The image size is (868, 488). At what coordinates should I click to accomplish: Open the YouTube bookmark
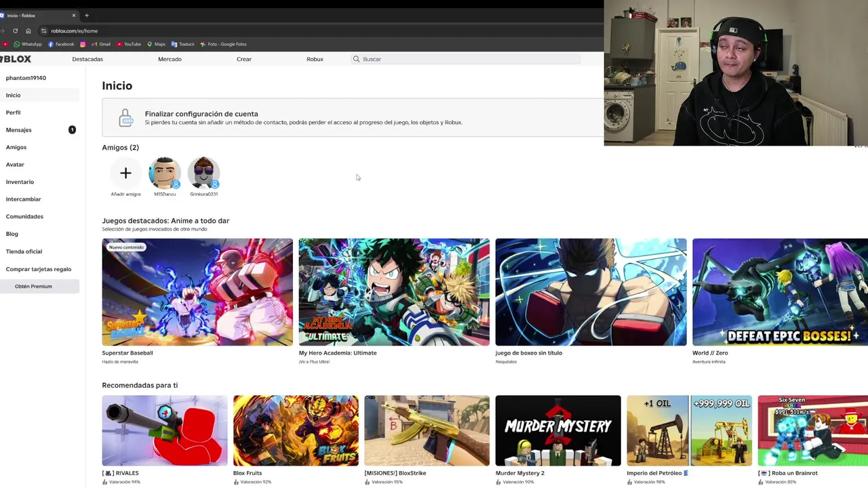[x=129, y=44]
